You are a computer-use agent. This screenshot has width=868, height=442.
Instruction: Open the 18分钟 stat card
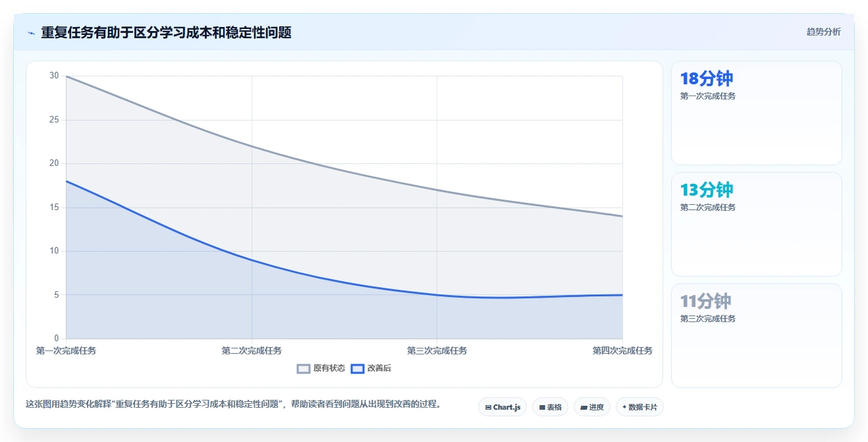click(x=756, y=113)
